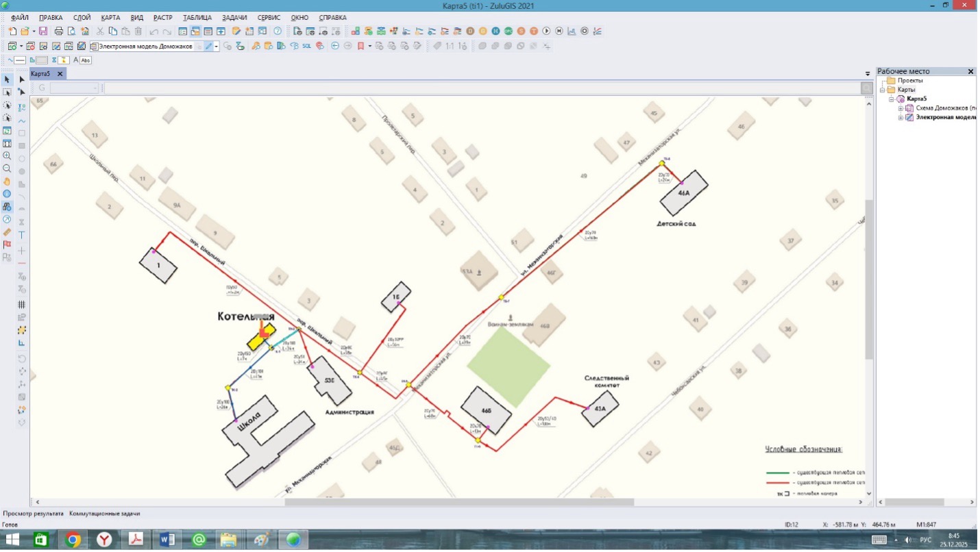
Task: Click the SQL query icon
Action: coord(306,47)
